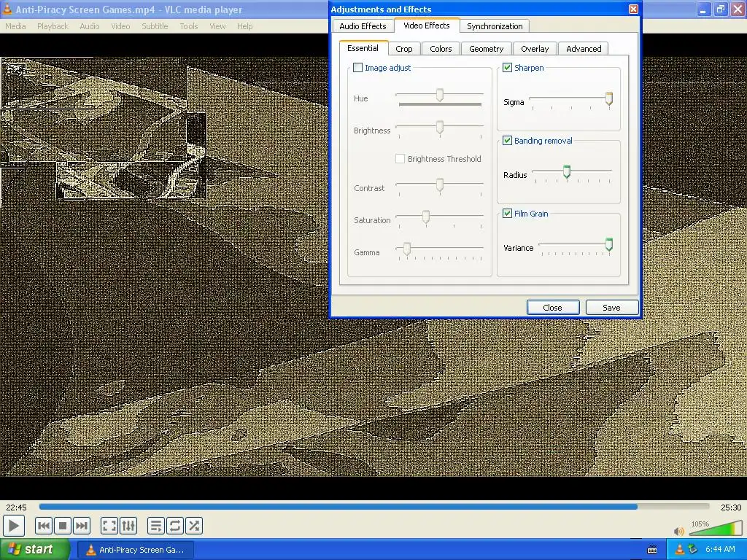Uncheck Banding removal
747x560 pixels.
[508, 141]
